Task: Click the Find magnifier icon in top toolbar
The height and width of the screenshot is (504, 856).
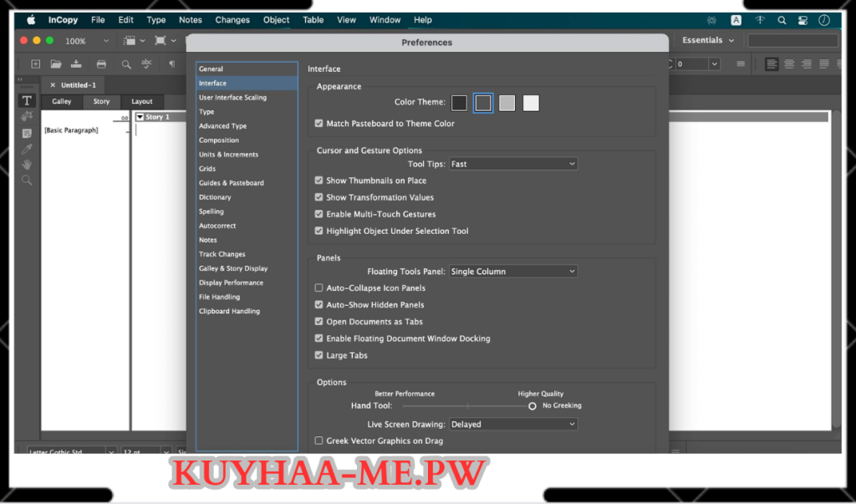Action: 126,64
